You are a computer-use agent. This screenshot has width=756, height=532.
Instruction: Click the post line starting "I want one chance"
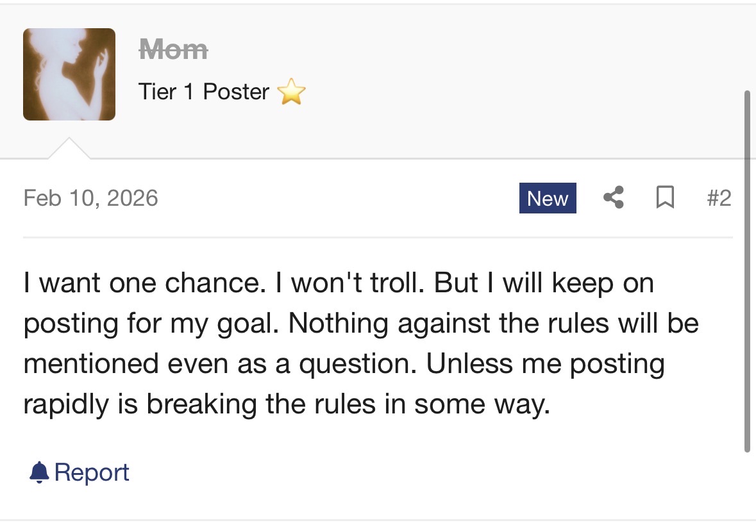click(x=338, y=283)
